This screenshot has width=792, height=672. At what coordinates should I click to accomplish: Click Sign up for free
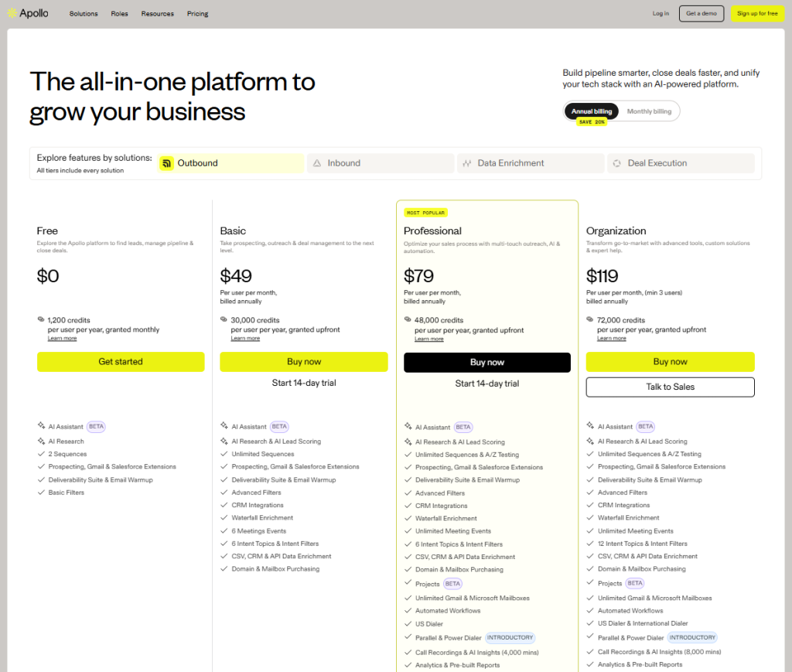click(x=757, y=13)
